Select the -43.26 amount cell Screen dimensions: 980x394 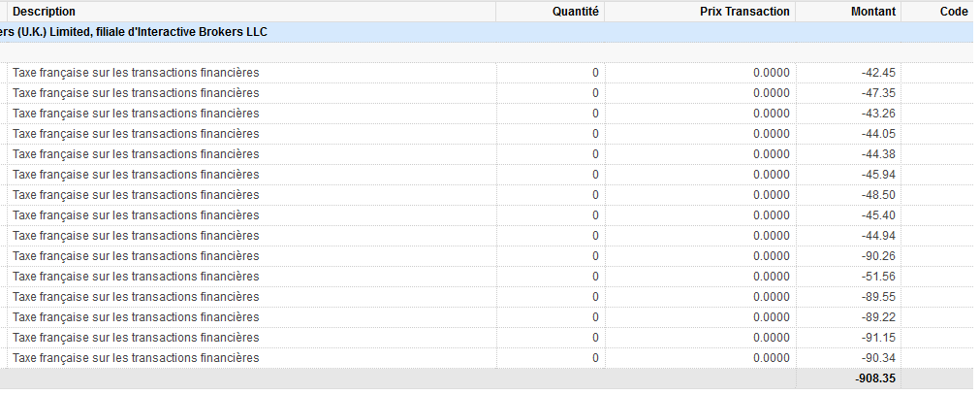pos(877,114)
